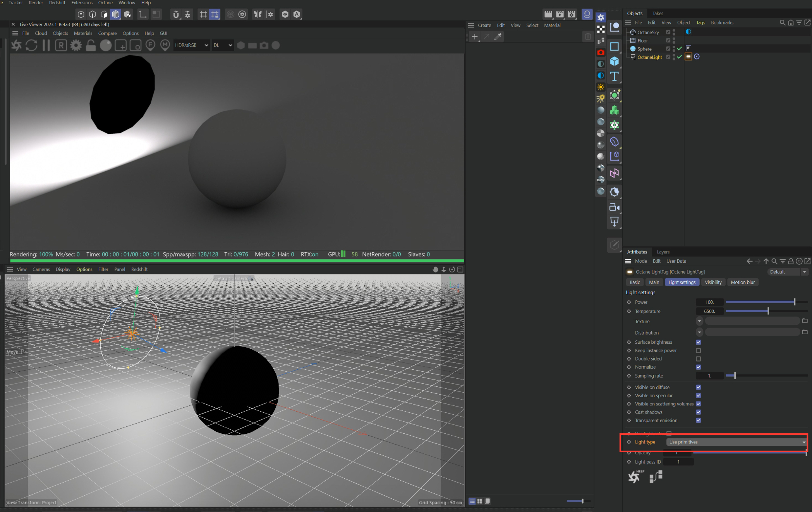Screen dimensions: 812x512
Task: Open the DL kernel dropdown
Action: 223,45
